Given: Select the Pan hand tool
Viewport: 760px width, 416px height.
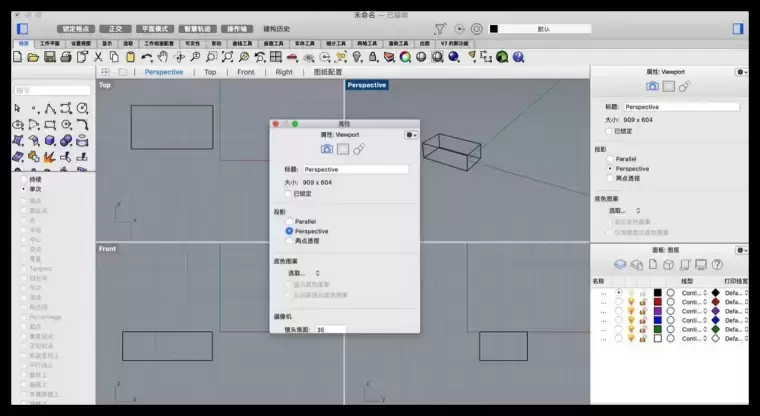Looking at the screenshot, I should pyautogui.click(x=163, y=57).
